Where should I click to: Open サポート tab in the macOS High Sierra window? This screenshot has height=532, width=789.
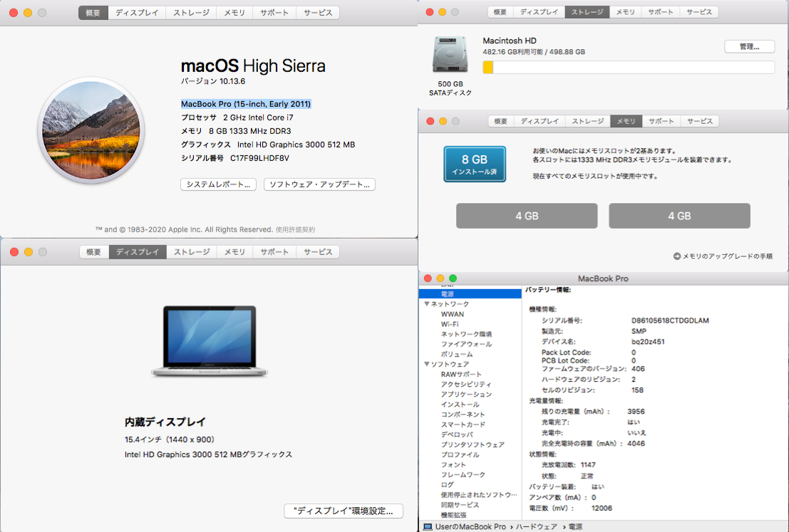[274, 13]
